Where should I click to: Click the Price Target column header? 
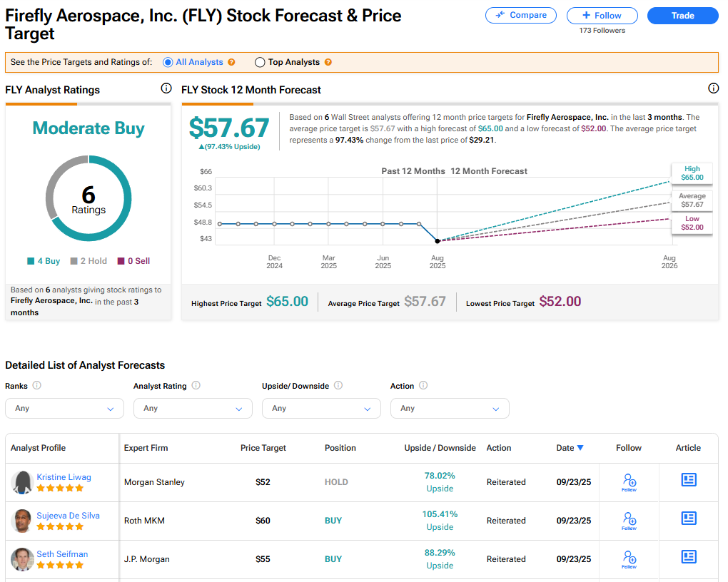click(x=263, y=448)
